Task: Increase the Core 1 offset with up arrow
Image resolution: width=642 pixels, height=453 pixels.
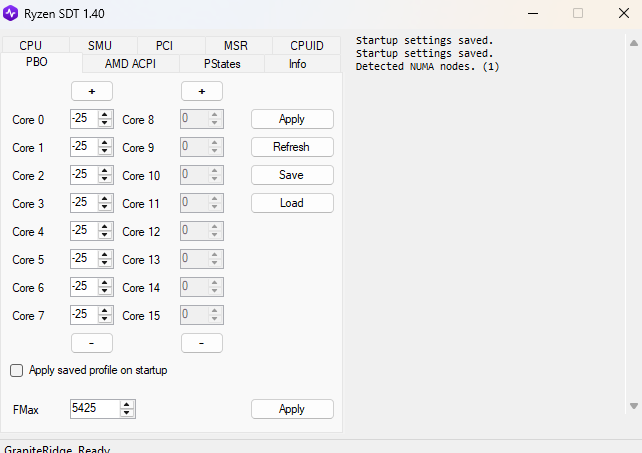Action: click(105, 143)
